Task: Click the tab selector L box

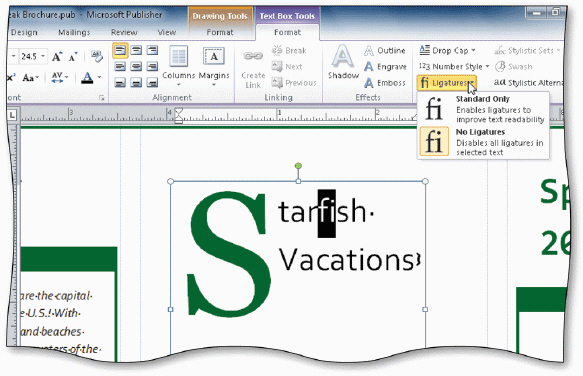Action: [12, 115]
